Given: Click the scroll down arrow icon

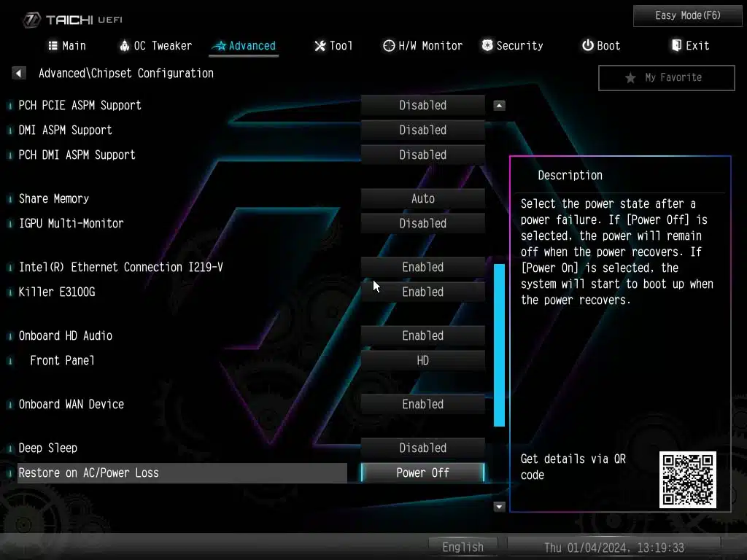Looking at the screenshot, I should tap(499, 506).
